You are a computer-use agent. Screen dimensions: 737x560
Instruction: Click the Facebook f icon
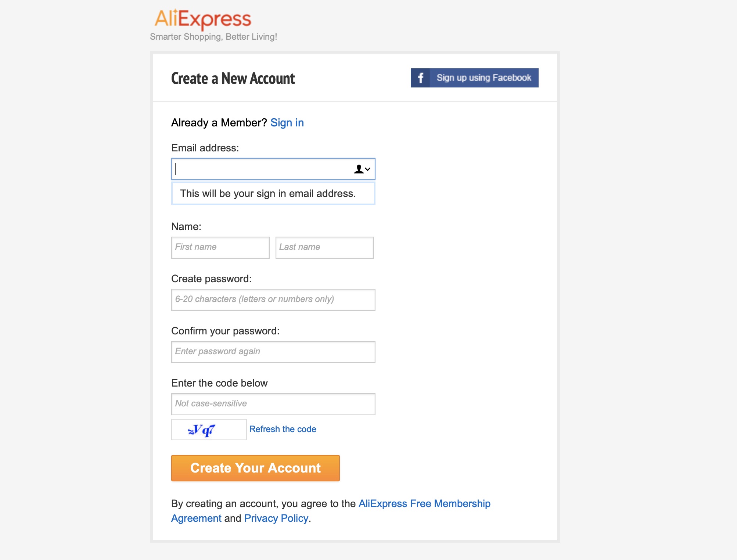(420, 78)
